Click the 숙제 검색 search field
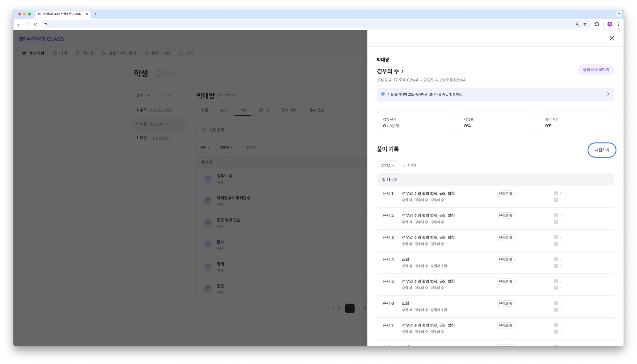 pyautogui.click(x=241, y=130)
